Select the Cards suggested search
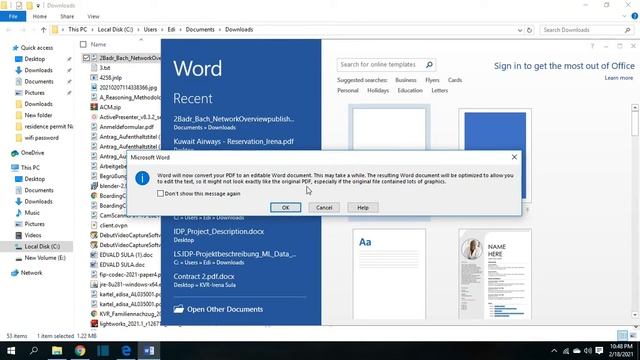The width and height of the screenshot is (640, 360). tap(455, 80)
